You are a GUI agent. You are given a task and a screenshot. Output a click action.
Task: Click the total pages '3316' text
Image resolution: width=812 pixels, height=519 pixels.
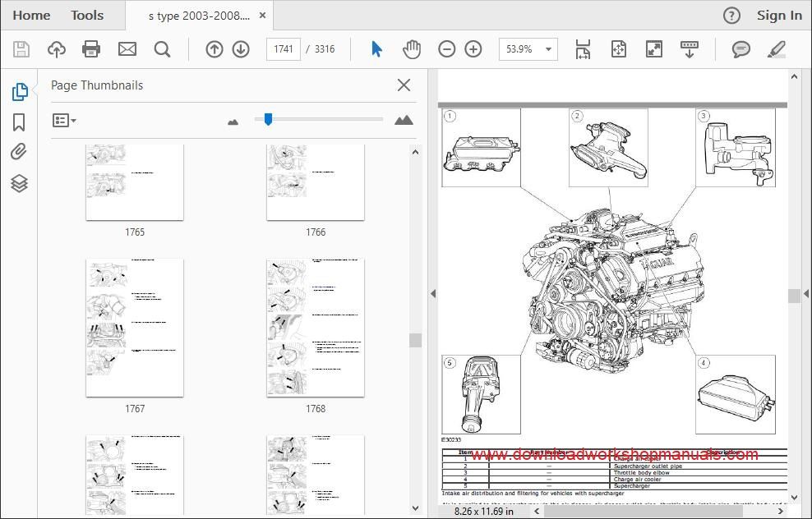(x=325, y=49)
